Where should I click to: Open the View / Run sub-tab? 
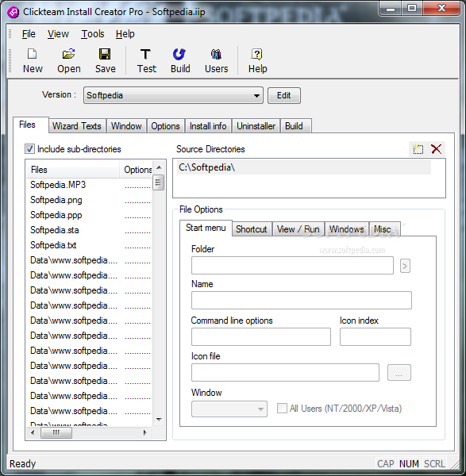(298, 229)
